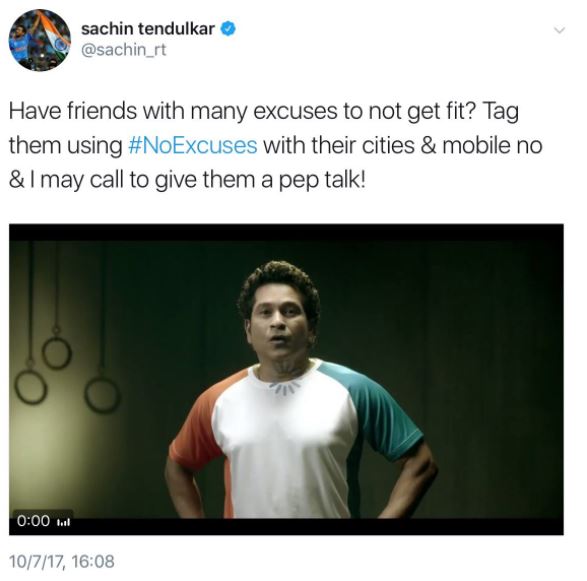Open the @sachin_rt handle

(124, 49)
